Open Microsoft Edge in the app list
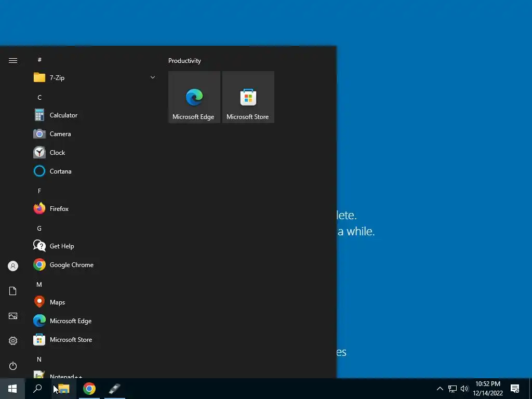Screen dimensions: 532x399 click(95, 321)
